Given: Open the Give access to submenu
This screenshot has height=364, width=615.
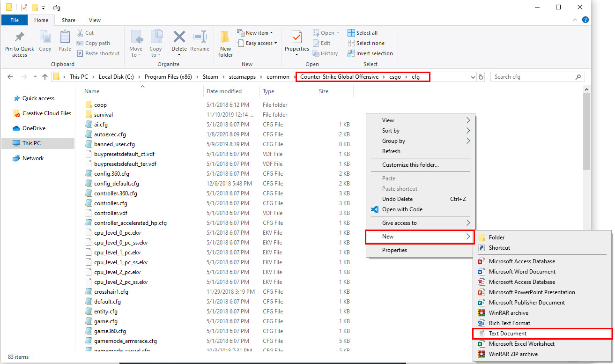Looking at the screenshot, I should click(421, 223).
